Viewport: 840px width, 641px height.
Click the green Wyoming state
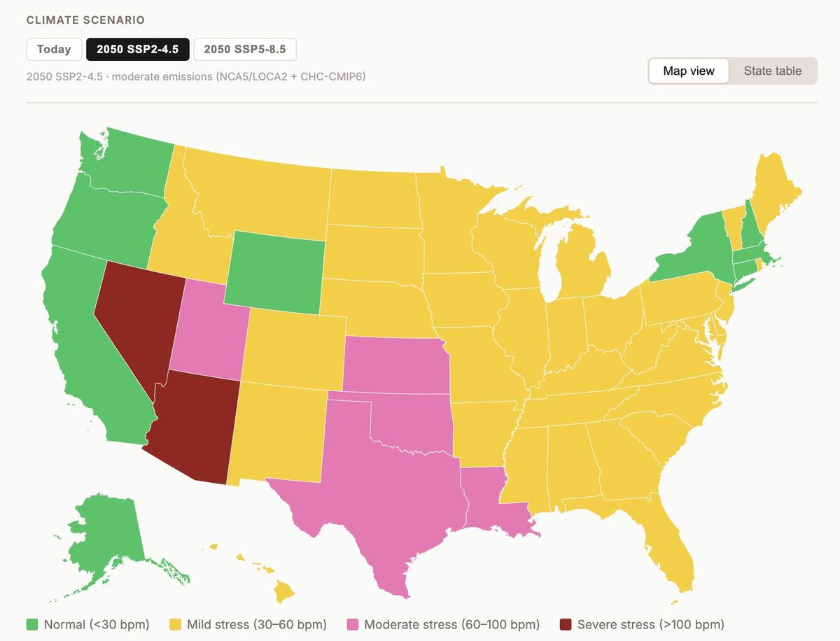pos(276,273)
